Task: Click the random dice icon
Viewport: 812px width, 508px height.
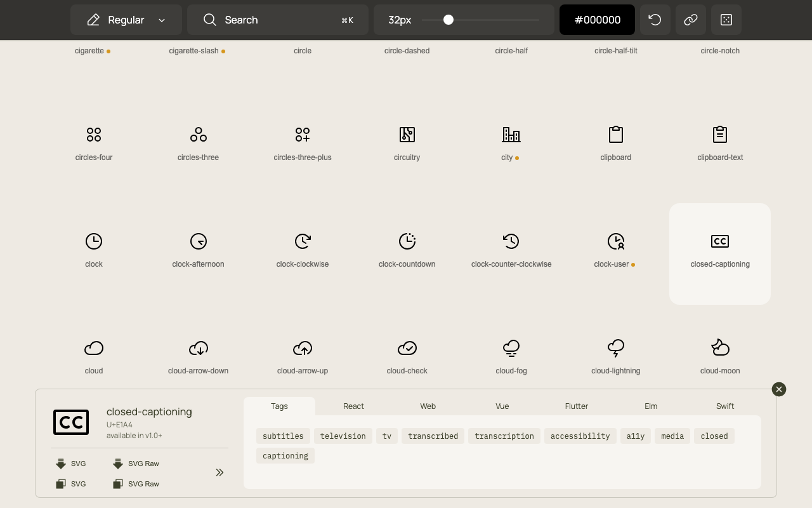Action: pos(726,20)
